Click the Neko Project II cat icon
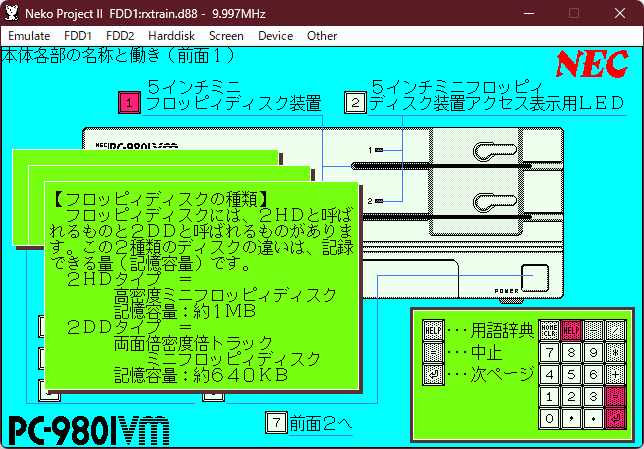 coord(12,13)
